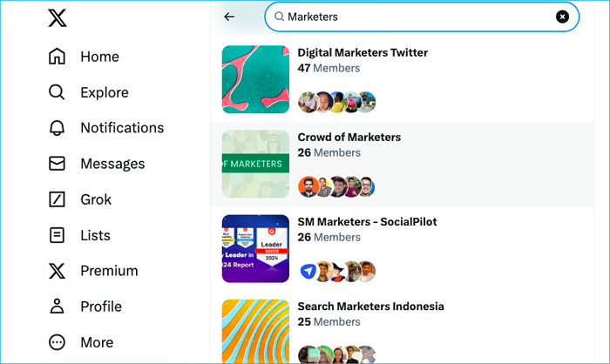Click the X logo icon
610x364 pixels.
pyautogui.click(x=57, y=18)
